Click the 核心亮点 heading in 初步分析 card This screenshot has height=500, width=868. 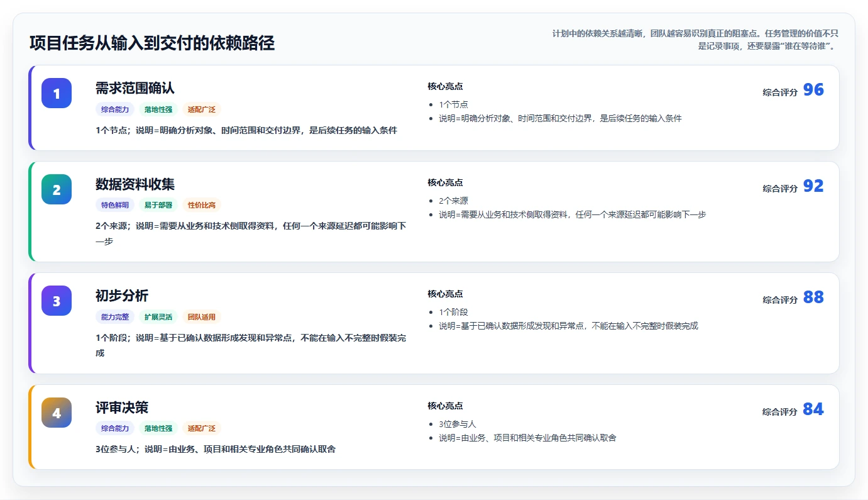point(445,294)
